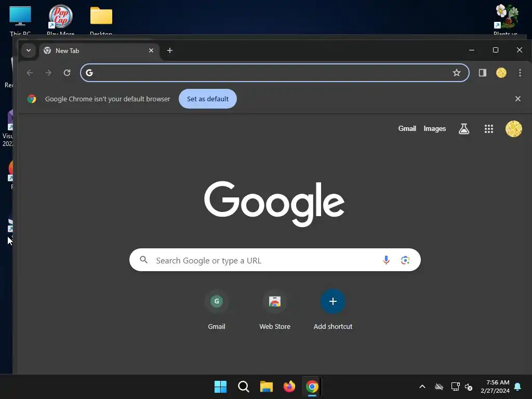The image size is (532, 399).
Task: Select the PopCap Play More desktop shortcut
Action: 60,19
